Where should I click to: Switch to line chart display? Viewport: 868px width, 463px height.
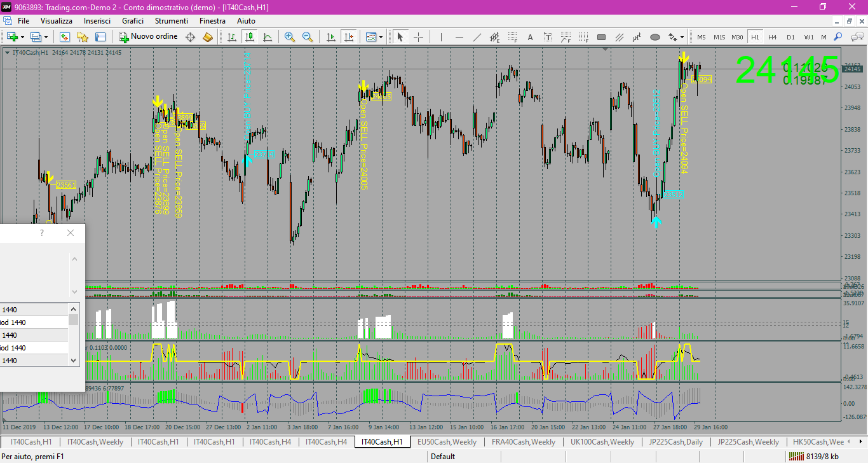tap(268, 37)
